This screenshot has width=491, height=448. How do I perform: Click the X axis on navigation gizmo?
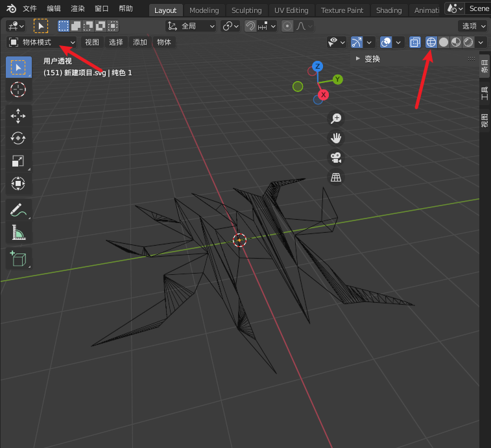tap(323, 95)
